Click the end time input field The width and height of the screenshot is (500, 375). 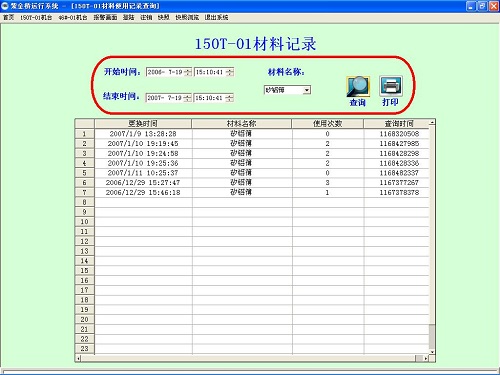pos(210,98)
